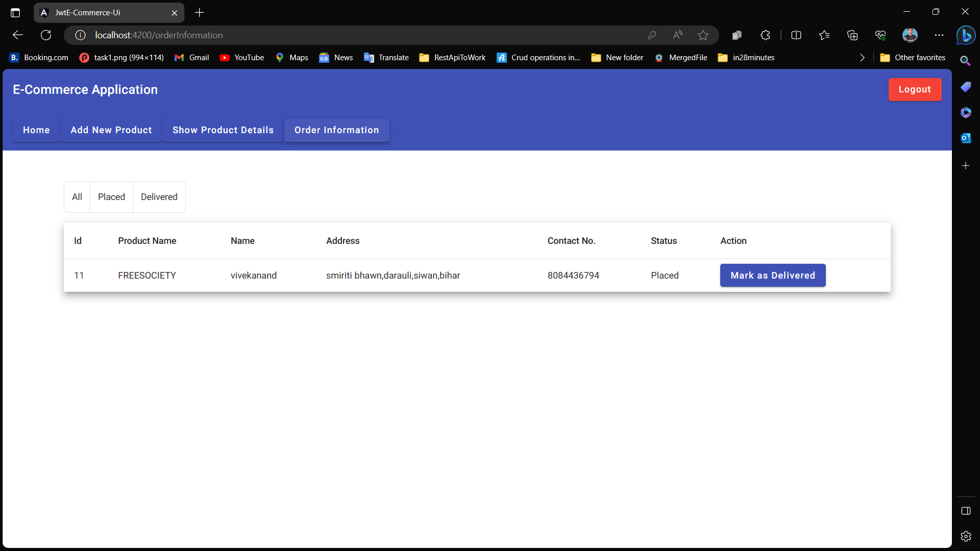This screenshot has height=551, width=980.
Task: Select the Delivered orders filter
Action: 159,196
